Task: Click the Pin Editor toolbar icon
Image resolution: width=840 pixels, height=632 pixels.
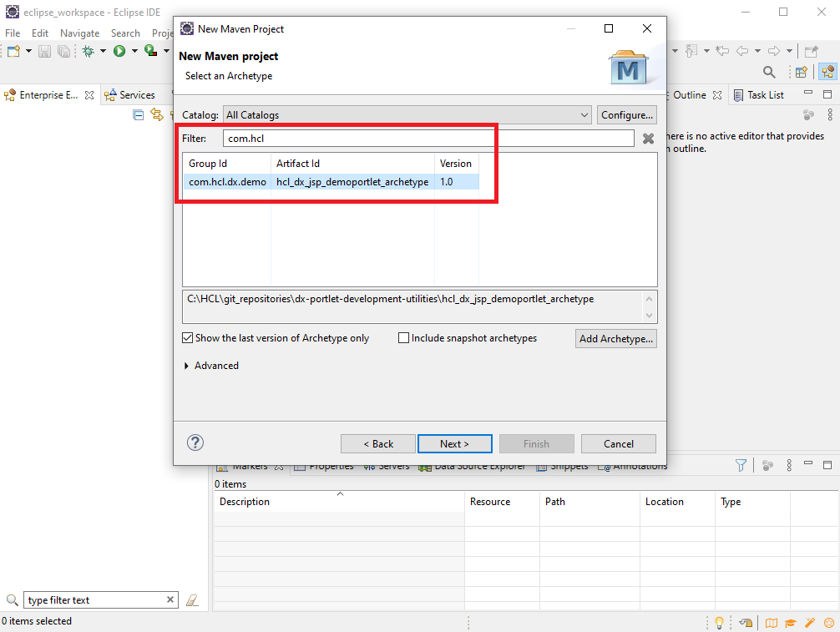Action: click(x=812, y=52)
